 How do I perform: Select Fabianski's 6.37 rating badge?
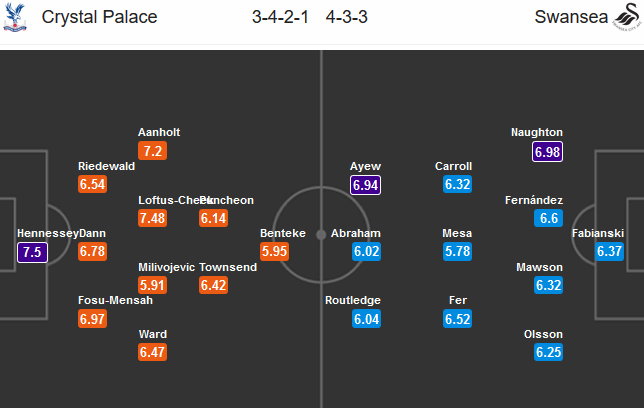[609, 252]
